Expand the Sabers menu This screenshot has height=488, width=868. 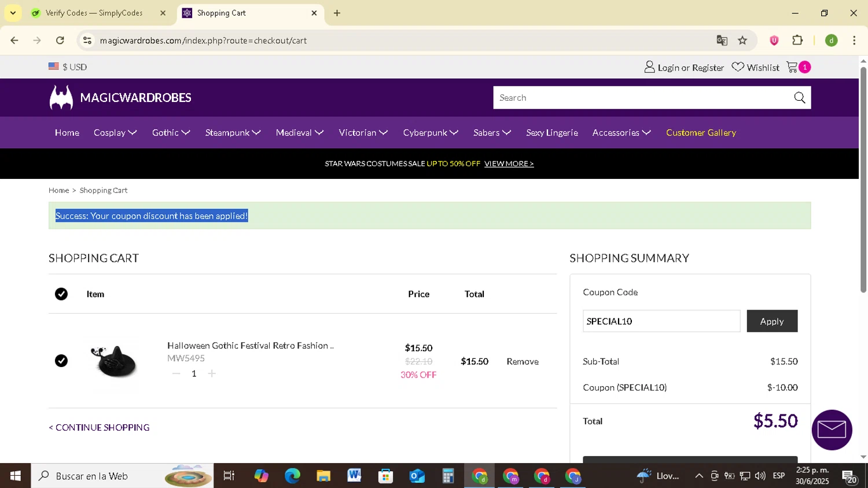pos(492,133)
